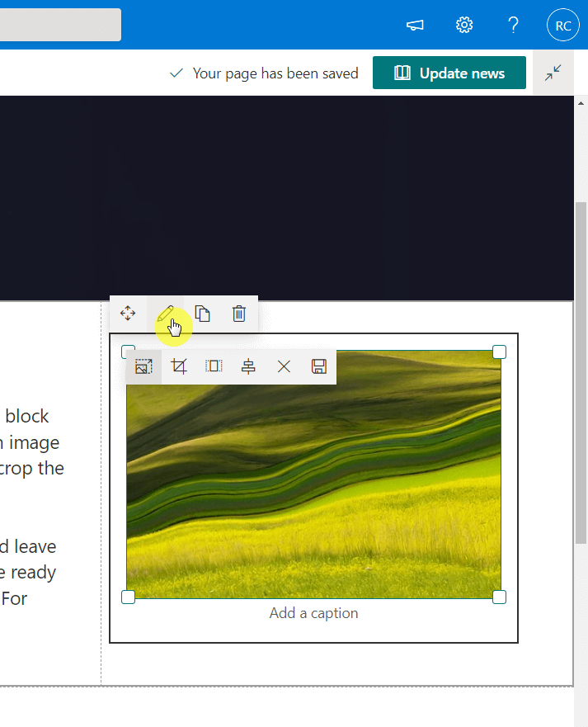Click the edit web part pencil icon
588x727 pixels.
pyautogui.click(x=165, y=314)
